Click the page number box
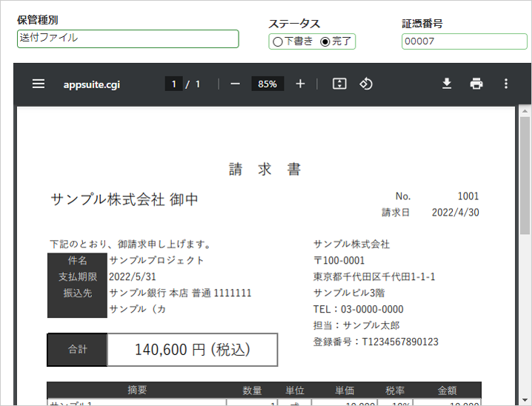 click(174, 84)
